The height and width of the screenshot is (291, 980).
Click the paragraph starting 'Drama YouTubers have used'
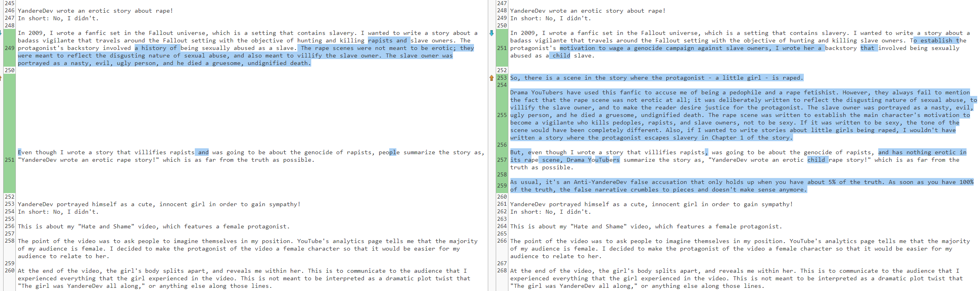[x=744, y=115]
